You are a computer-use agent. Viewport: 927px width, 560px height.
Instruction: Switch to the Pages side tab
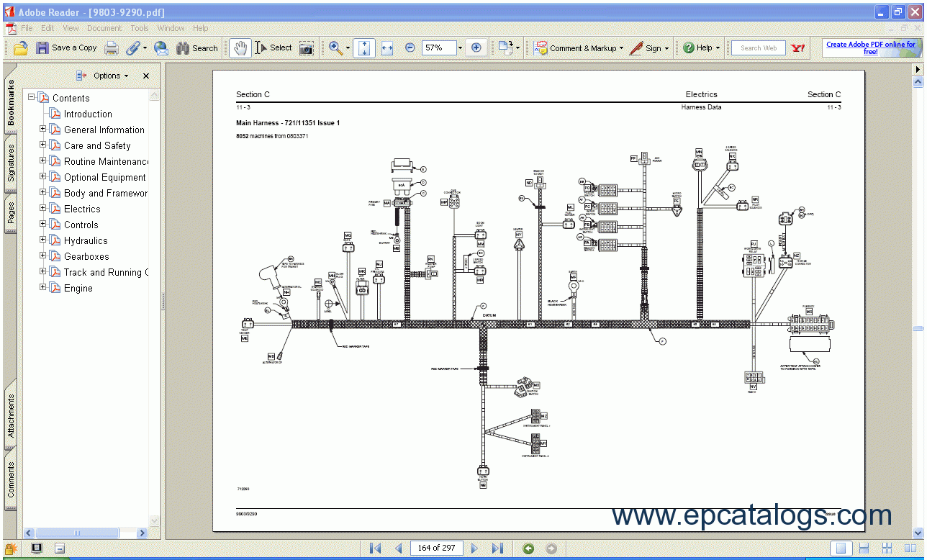coord(11,213)
